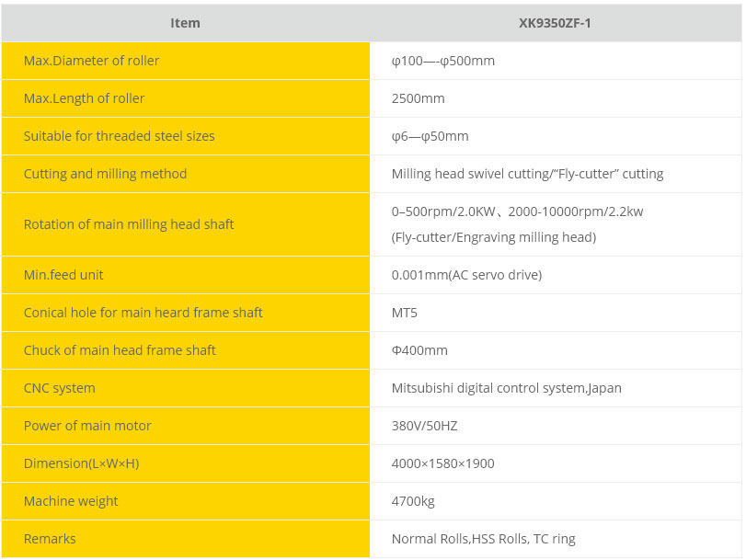746x560 pixels.
Task: Select the Max.Diameter of roller label
Action: pos(91,61)
